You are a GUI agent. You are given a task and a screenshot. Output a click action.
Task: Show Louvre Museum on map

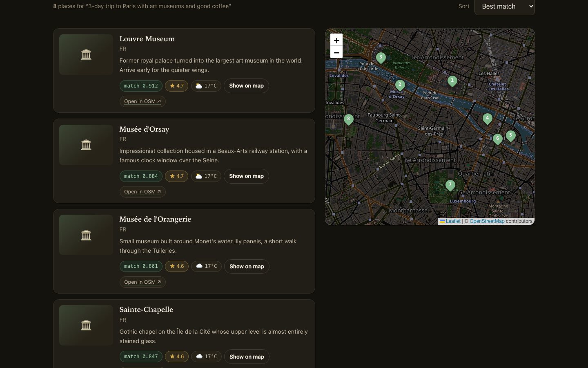point(246,86)
